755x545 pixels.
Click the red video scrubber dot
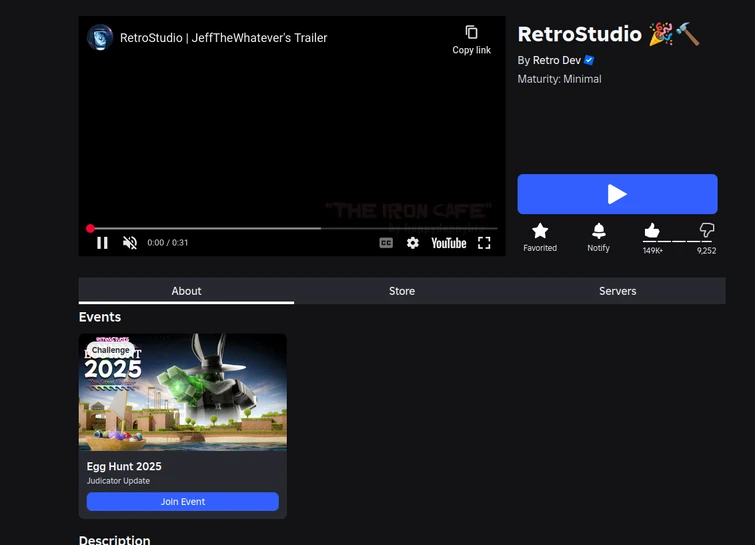coord(90,228)
